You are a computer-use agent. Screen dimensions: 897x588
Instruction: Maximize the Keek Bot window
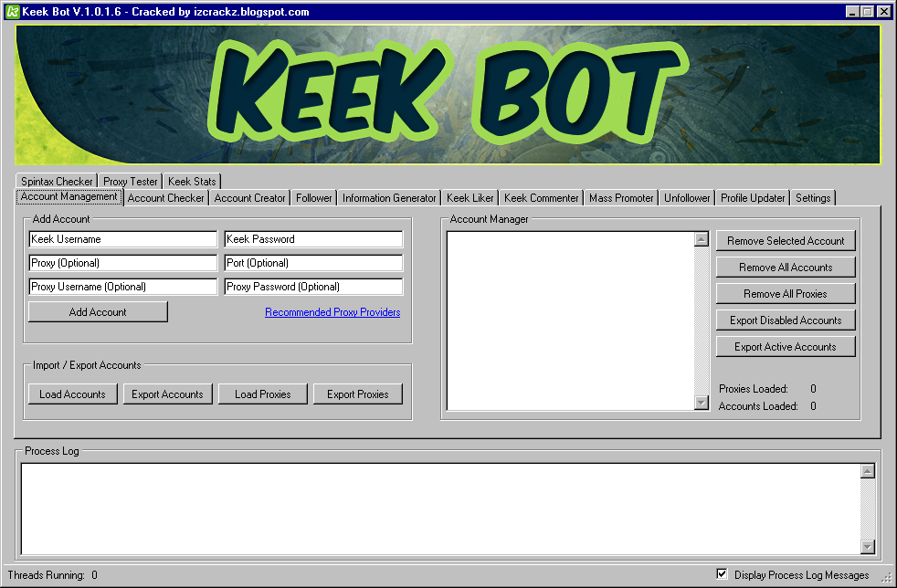point(867,12)
